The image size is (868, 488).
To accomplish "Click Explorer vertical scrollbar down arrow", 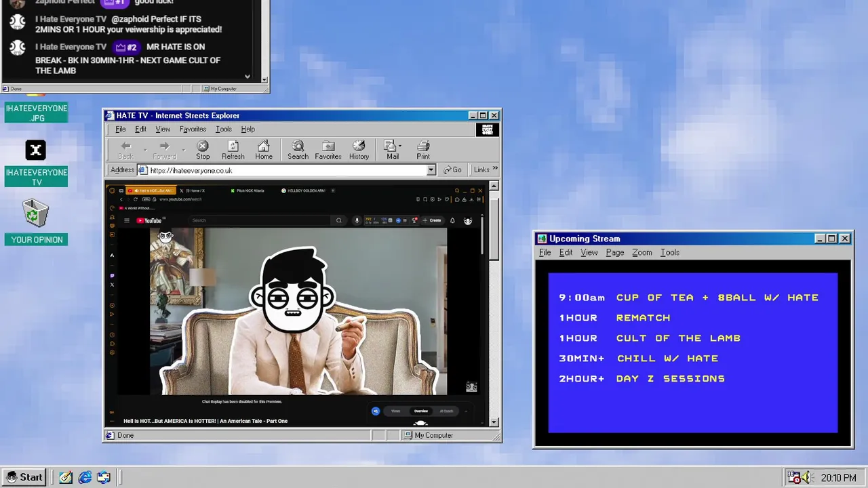I will (x=494, y=422).
